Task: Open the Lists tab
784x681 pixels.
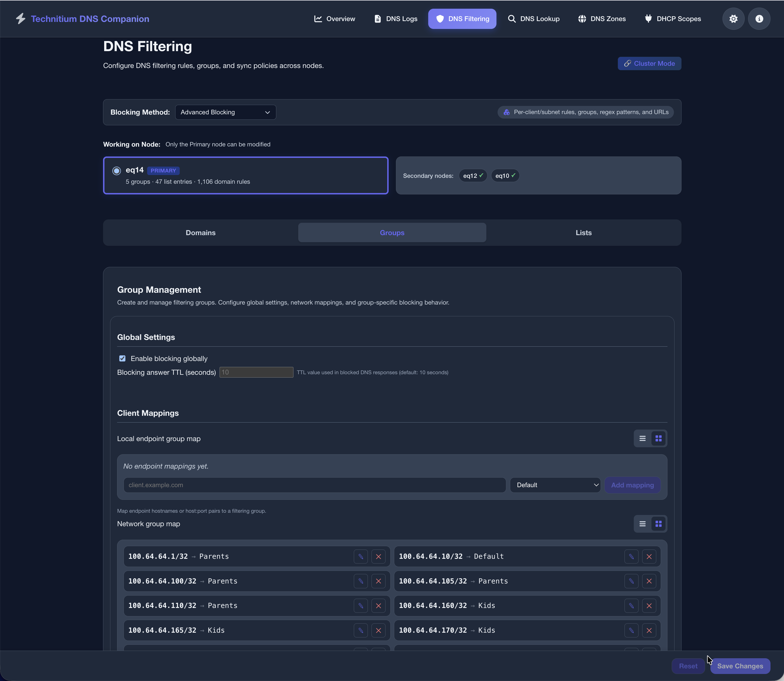Action: pyautogui.click(x=584, y=232)
